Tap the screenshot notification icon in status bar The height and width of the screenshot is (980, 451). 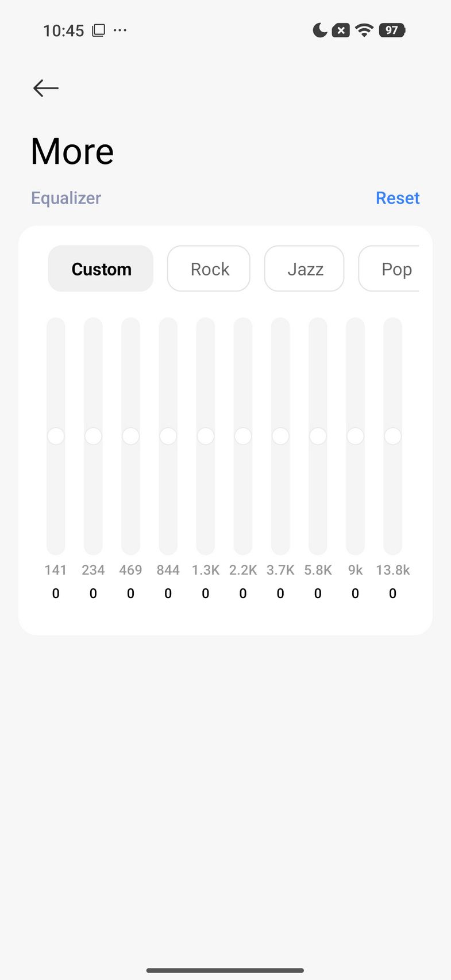pyautogui.click(x=99, y=30)
